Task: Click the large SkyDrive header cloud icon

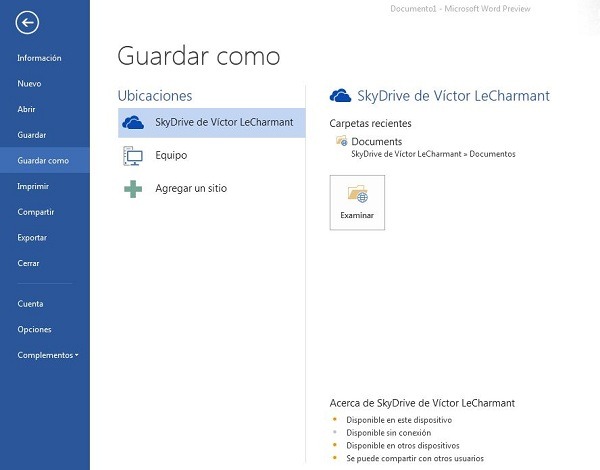Action: point(340,96)
